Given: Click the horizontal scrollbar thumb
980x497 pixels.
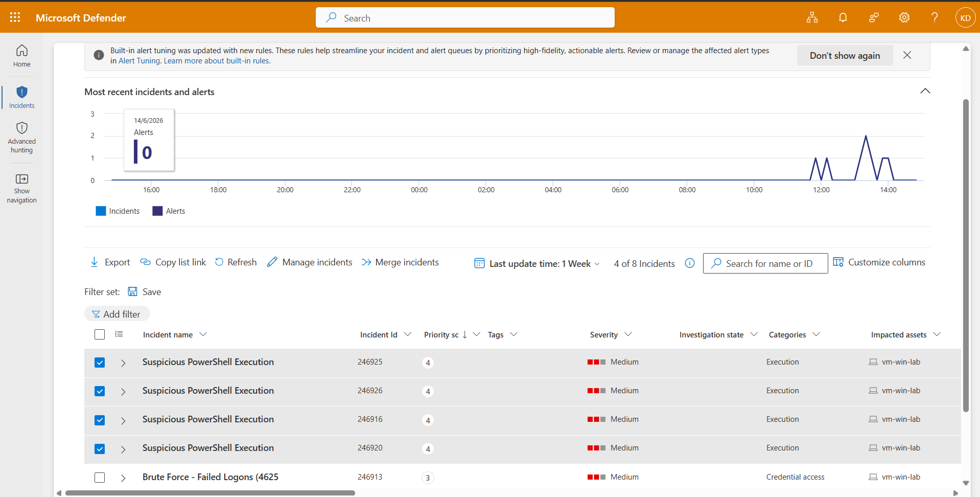Looking at the screenshot, I should (x=210, y=493).
